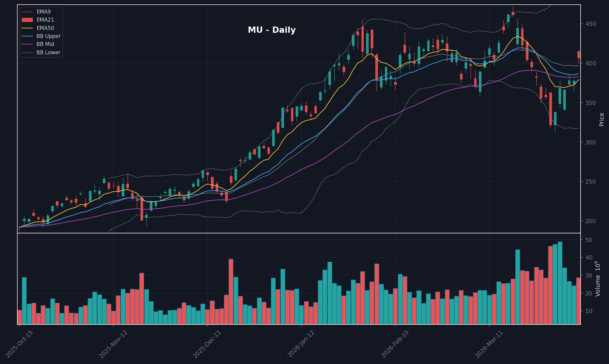The height and width of the screenshot is (364, 609).
Task: Click the EMA50 yellow line legend marker
Action: [x=27, y=28]
